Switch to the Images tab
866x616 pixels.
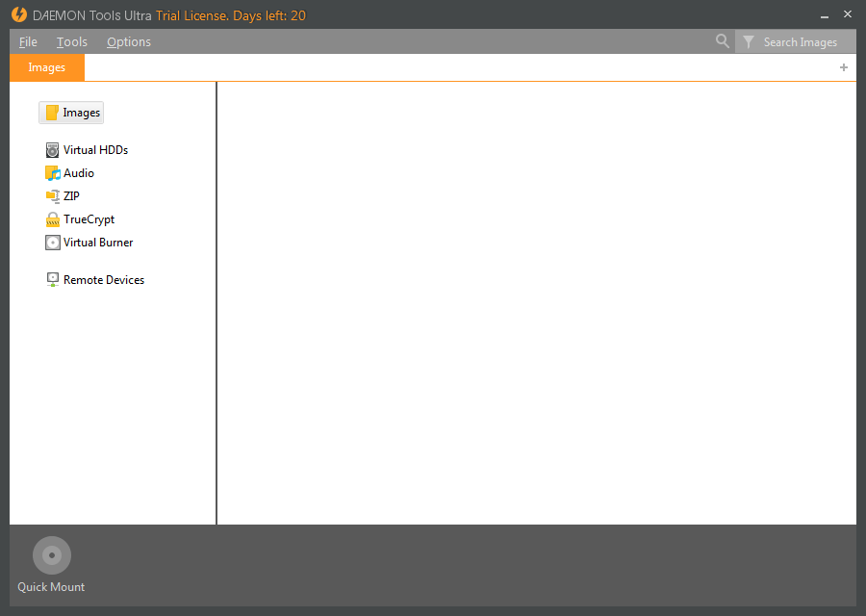pyautogui.click(x=46, y=67)
